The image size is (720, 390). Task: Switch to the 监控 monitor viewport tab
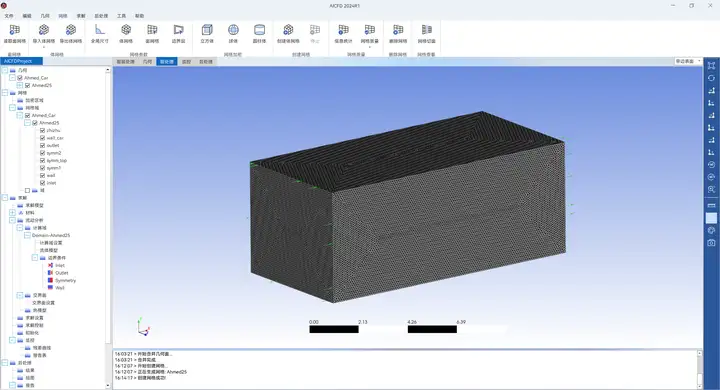pos(186,62)
